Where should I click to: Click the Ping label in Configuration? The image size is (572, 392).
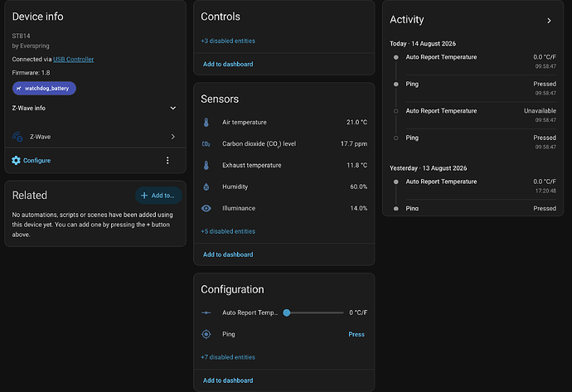click(x=229, y=334)
